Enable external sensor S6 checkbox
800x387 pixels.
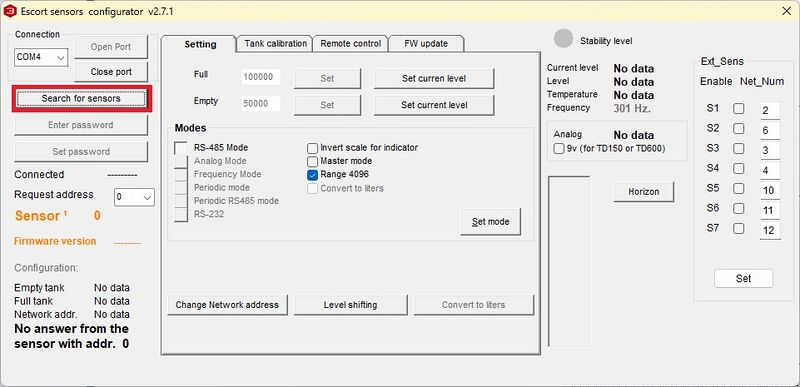pyautogui.click(x=738, y=209)
